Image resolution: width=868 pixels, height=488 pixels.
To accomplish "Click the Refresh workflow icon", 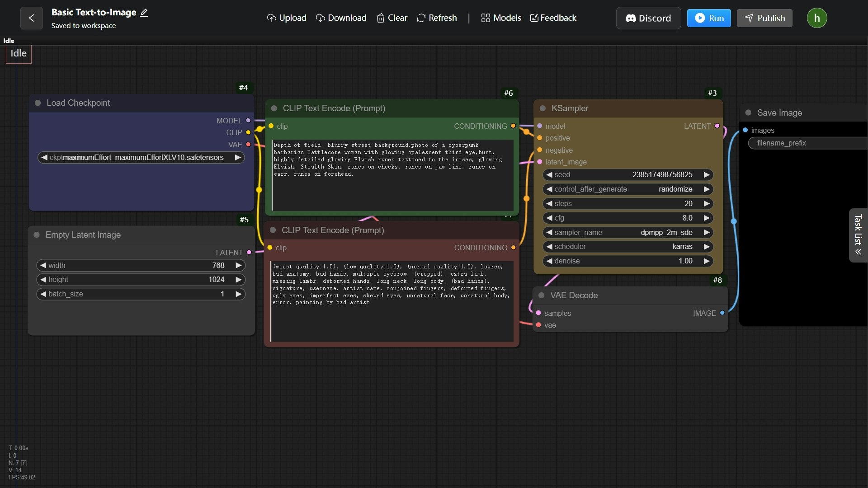I will [421, 18].
